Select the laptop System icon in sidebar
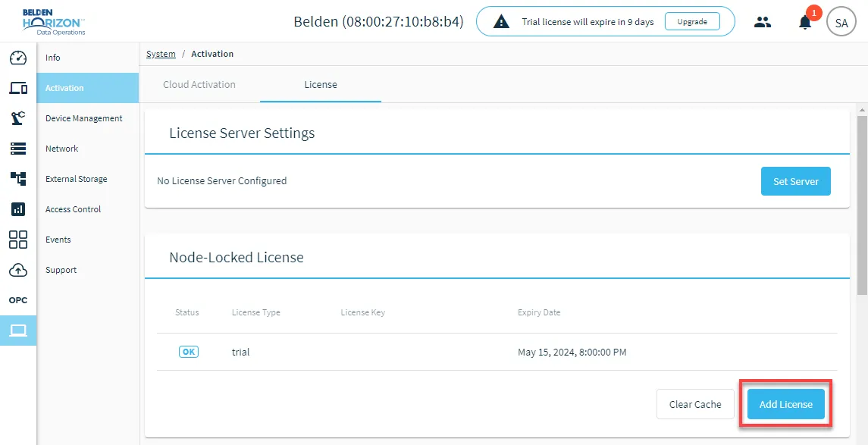This screenshot has height=445, width=868. [18, 331]
